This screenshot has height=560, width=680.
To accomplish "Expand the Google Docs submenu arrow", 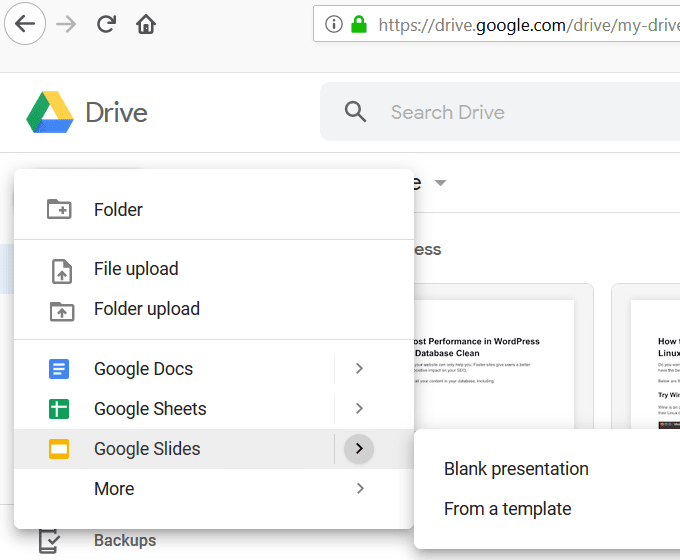I will click(359, 369).
